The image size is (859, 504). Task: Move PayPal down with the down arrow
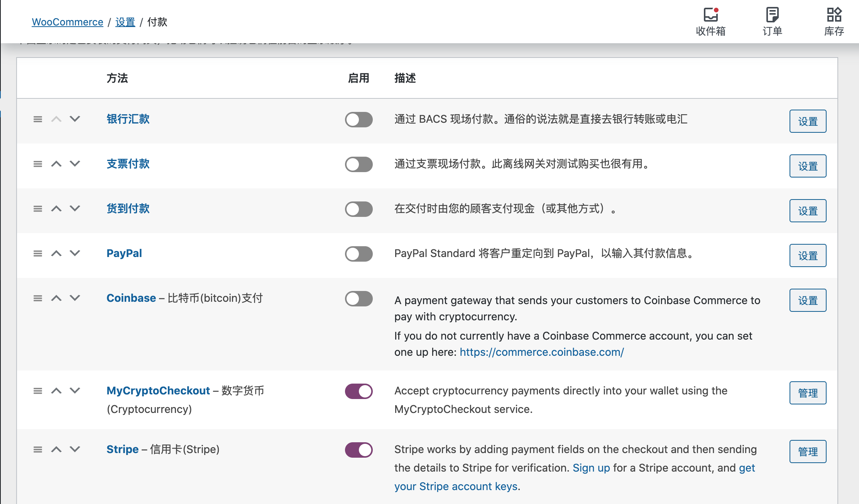75,253
